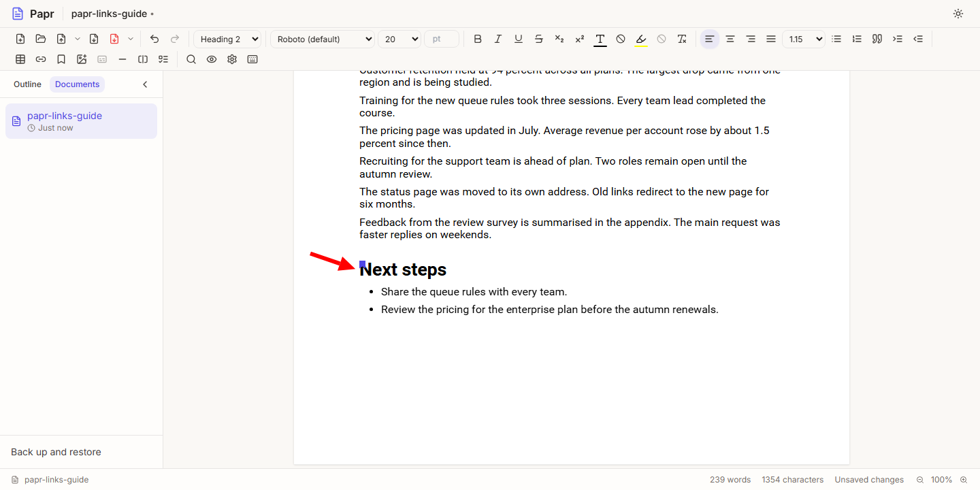This screenshot has height=490, width=980.
Task: Toggle italic formatting
Action: pos(498,39)
